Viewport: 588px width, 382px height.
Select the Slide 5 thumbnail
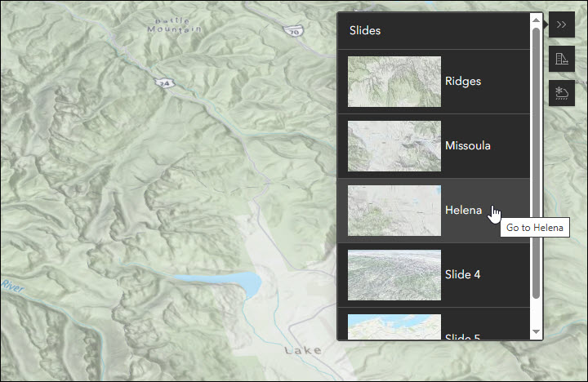(394, 327)
